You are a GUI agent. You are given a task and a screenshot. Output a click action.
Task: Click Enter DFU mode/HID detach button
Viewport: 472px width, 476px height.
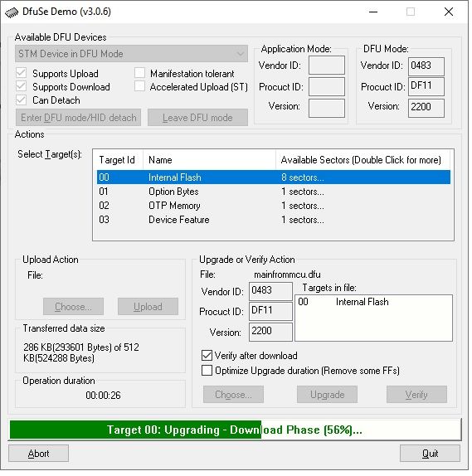pos(78,118)
